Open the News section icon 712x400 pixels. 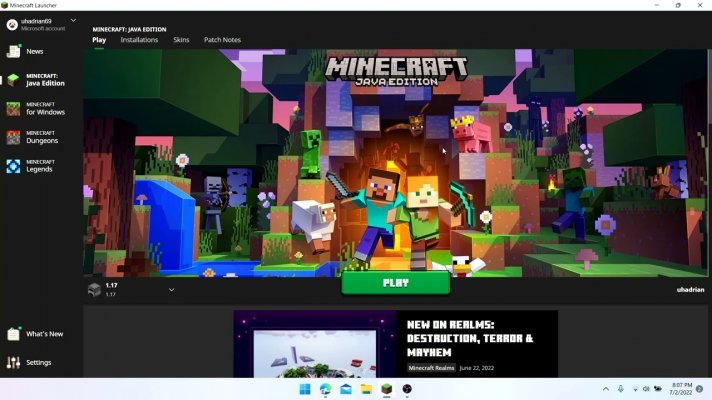[x=14, y=51]
